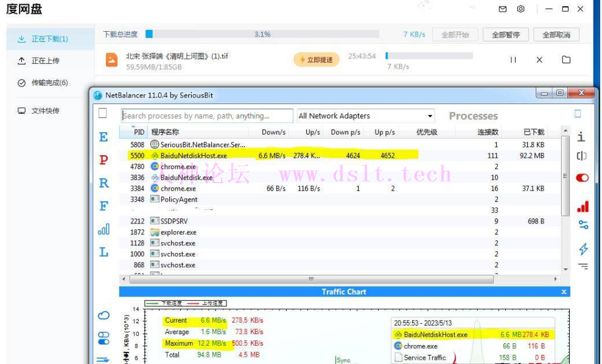602x364 pixels.
Task: Switch off the red toggle in NetBalancer's right sidebar
Action: [582, 178]
